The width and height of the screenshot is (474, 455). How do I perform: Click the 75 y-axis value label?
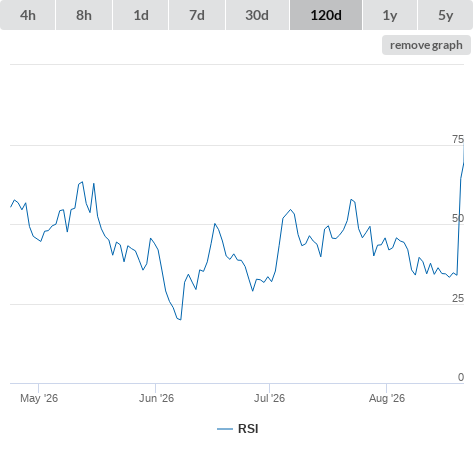(458, 139)
